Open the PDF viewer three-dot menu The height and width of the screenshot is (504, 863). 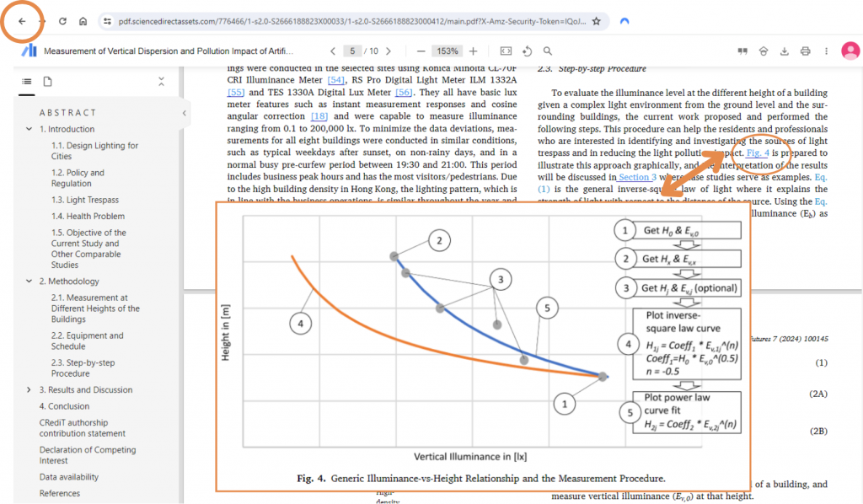[x=826, y=51]
